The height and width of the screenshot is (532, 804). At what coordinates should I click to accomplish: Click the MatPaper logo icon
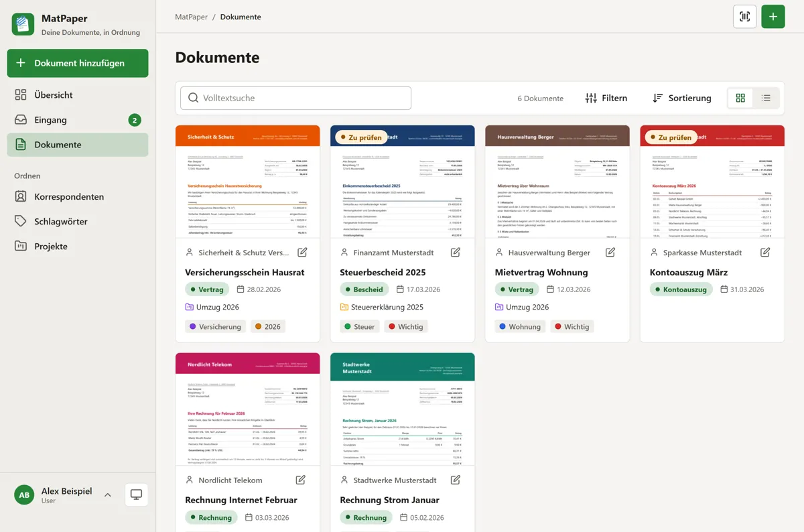[x=23, y=24]
